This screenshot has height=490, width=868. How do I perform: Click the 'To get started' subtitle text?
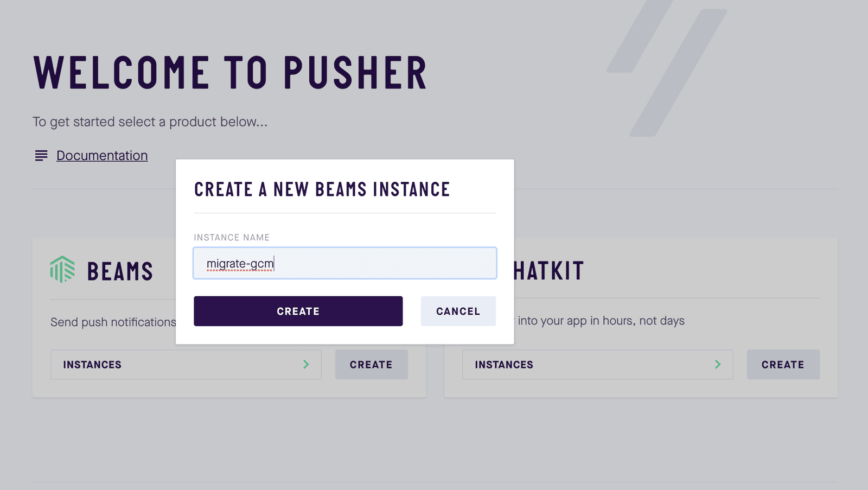click(x=150, y=122)
